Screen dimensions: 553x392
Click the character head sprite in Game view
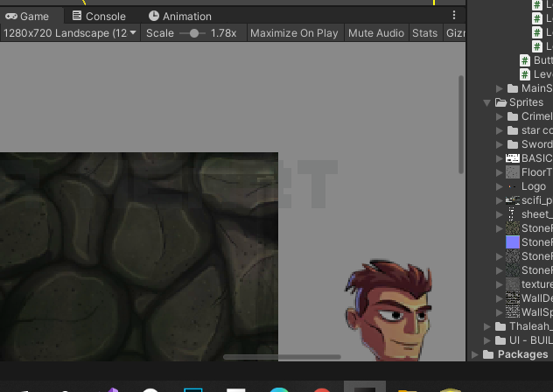click(x=388, y=311)
